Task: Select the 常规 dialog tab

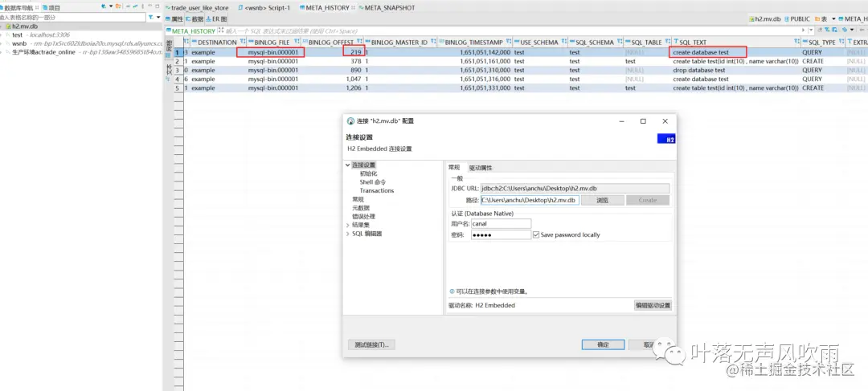Action: tap(454, 168)
